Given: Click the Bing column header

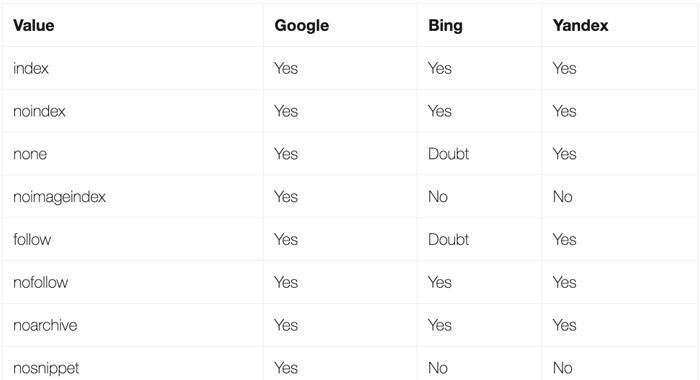Looking at the screenshot, I should 445,25.
